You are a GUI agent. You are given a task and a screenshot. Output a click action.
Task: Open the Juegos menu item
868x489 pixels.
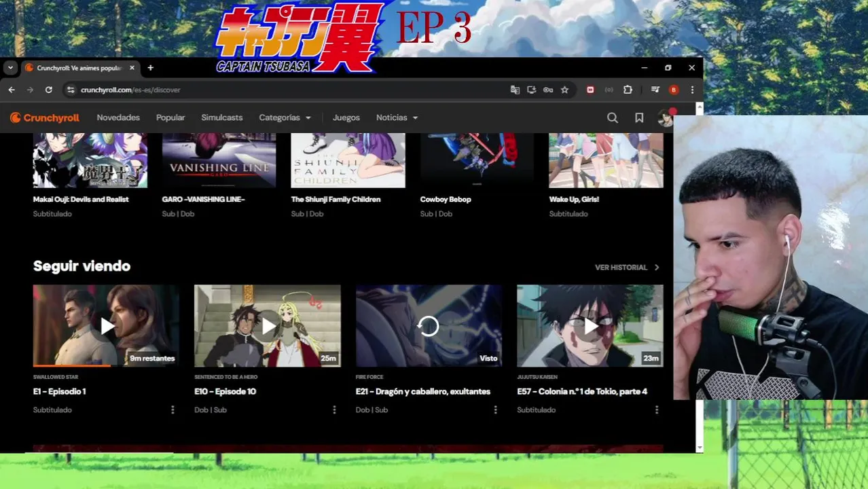point(346,117)
